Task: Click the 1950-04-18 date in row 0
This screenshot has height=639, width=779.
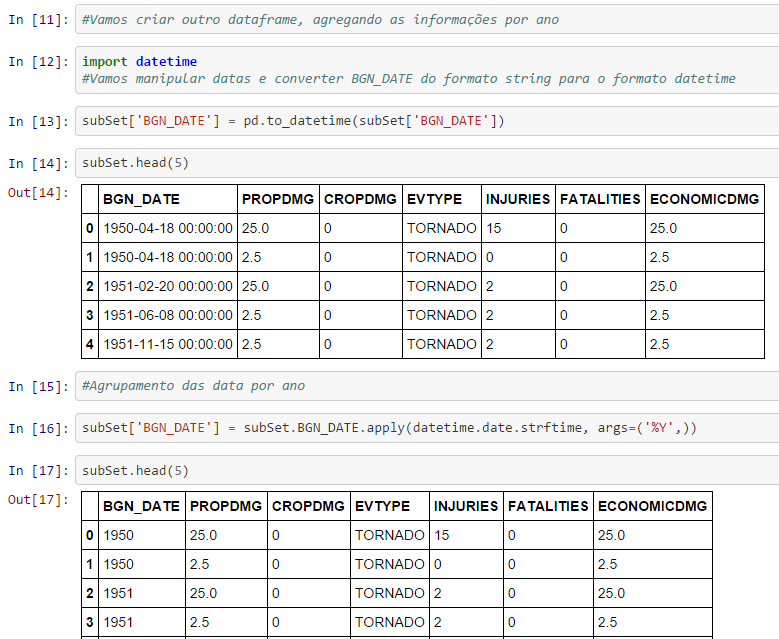Action: click(x=168, y=228)
